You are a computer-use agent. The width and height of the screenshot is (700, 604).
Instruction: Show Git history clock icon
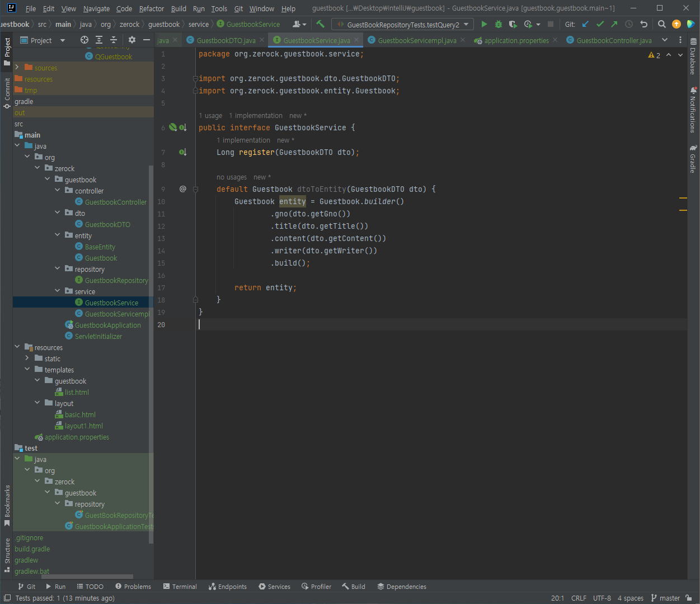(629, 24)
